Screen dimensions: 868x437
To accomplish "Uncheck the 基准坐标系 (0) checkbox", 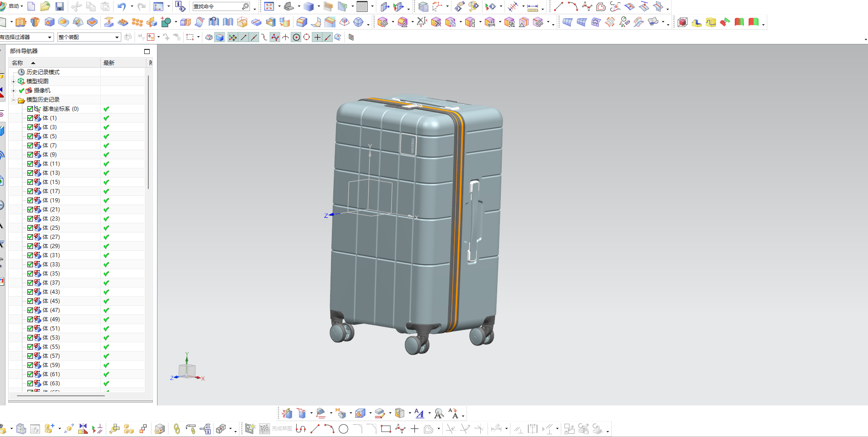I will coord(30,109).
